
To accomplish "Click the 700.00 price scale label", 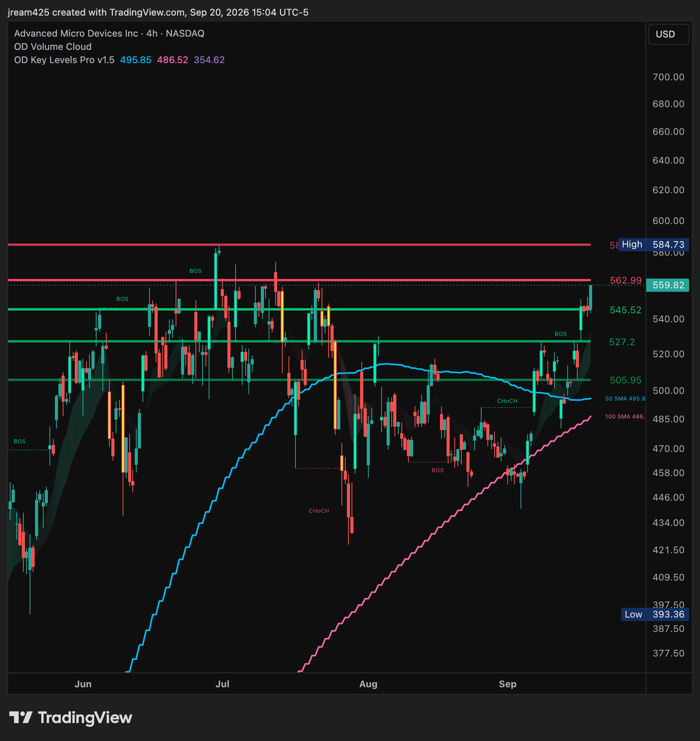I will click(668, 77).
